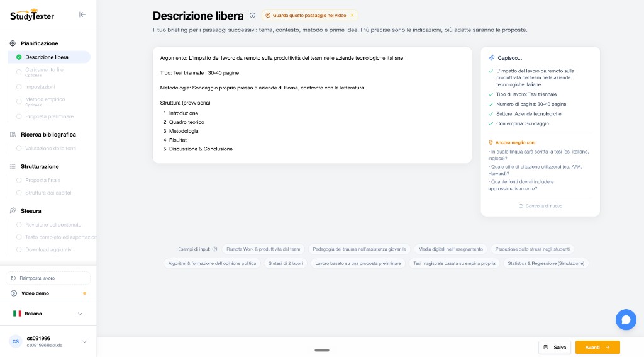Click 'Con empiria: Sondaggio' in Capisco panel
Screen dimensions: 644x357
(x=523, y=124)
